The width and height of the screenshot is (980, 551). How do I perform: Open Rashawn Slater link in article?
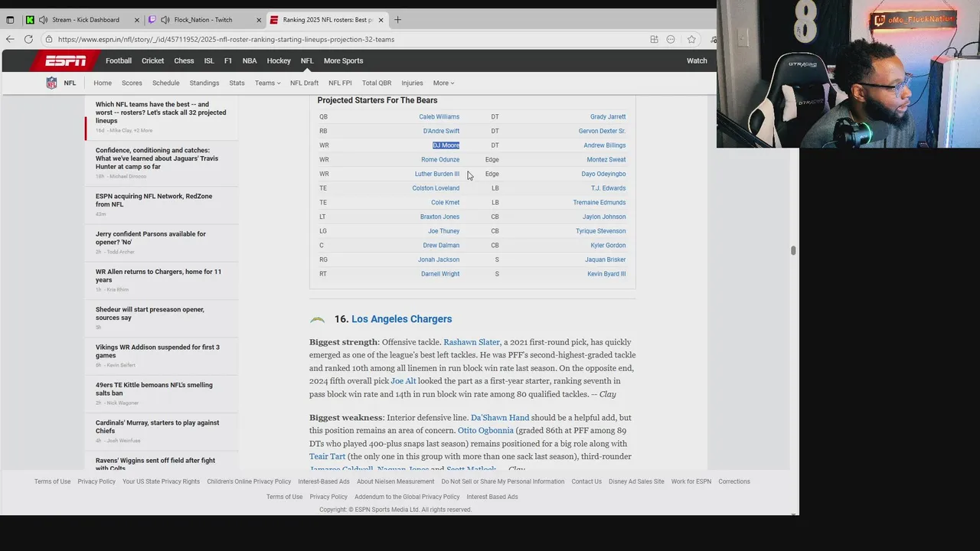click(472, 342)
